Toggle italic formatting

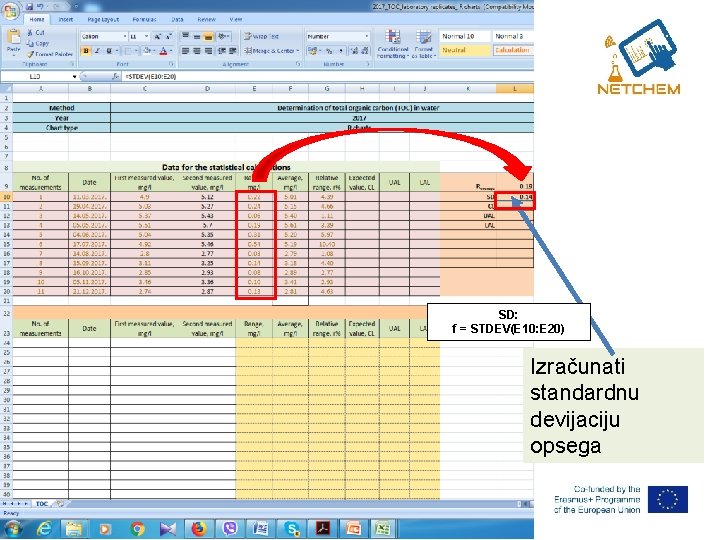pyautogui.click(x=97, y=51)
